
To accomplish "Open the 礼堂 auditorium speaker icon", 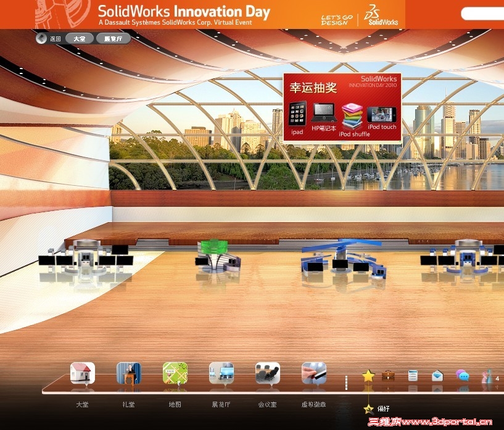I will coord(129,373).
